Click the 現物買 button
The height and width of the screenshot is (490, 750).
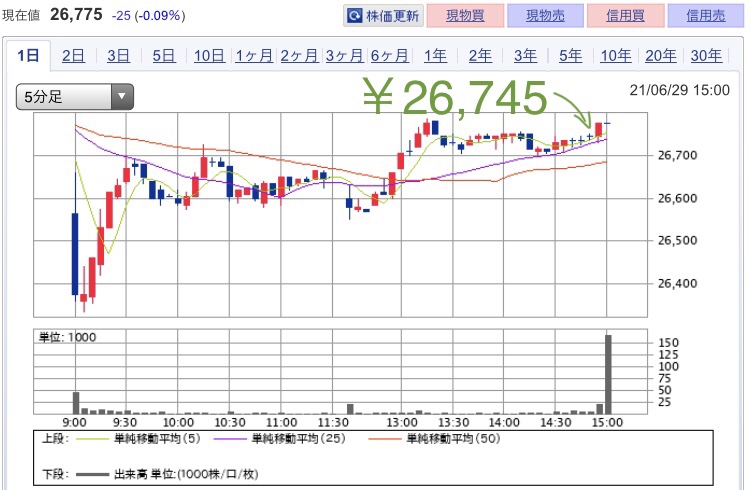(465, 16)
